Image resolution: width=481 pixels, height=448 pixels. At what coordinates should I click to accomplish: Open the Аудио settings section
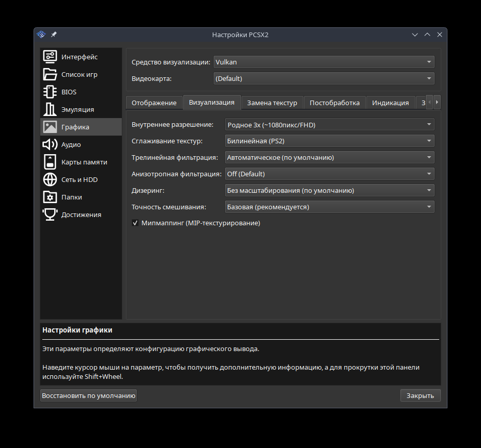tap(81, 144)
